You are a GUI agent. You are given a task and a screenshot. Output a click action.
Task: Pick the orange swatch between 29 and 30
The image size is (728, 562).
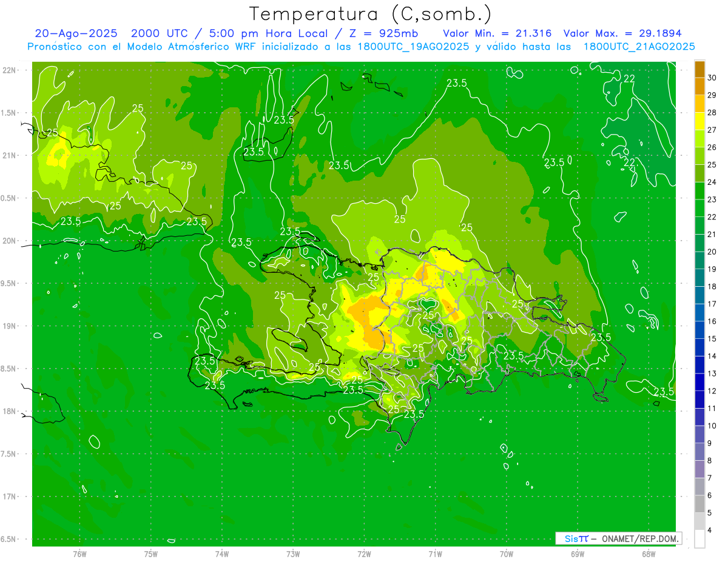click(699, 87)
